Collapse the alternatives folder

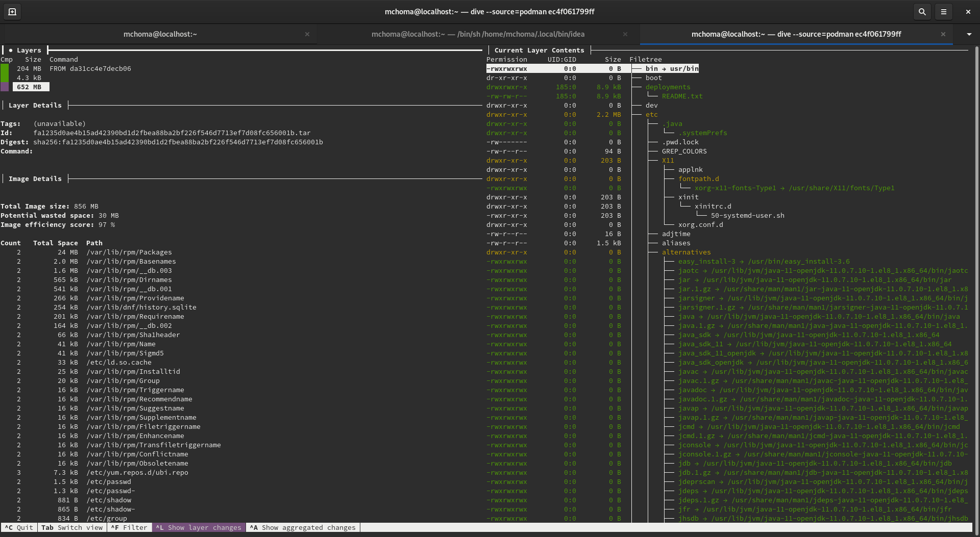tap(686, 252)
